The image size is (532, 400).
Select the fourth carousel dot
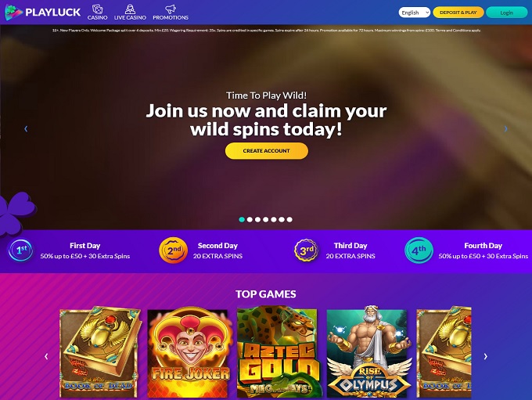[266, 219]
